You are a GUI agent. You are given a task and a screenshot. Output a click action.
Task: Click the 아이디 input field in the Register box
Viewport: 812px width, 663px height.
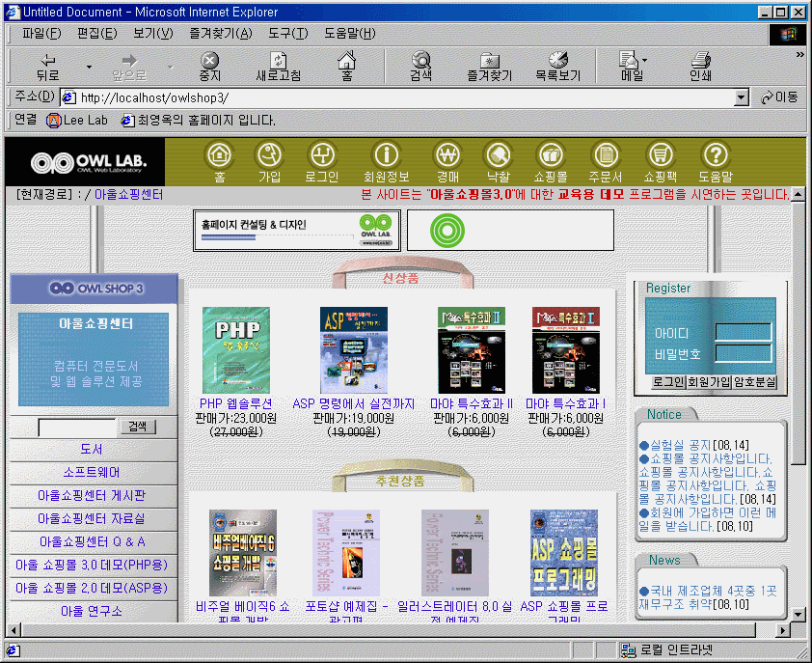tap(743, 332)
